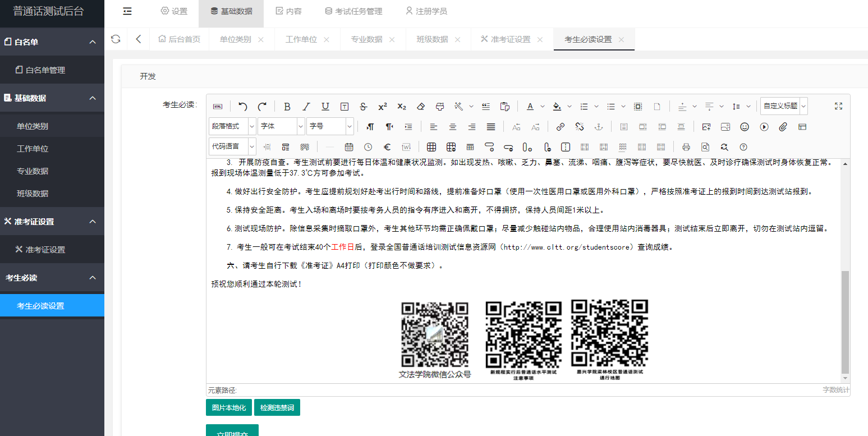Image resolution: width=868 pixels, height=436 pixels.
Task: Remove link with unlink icon
Action: (580, 127)
